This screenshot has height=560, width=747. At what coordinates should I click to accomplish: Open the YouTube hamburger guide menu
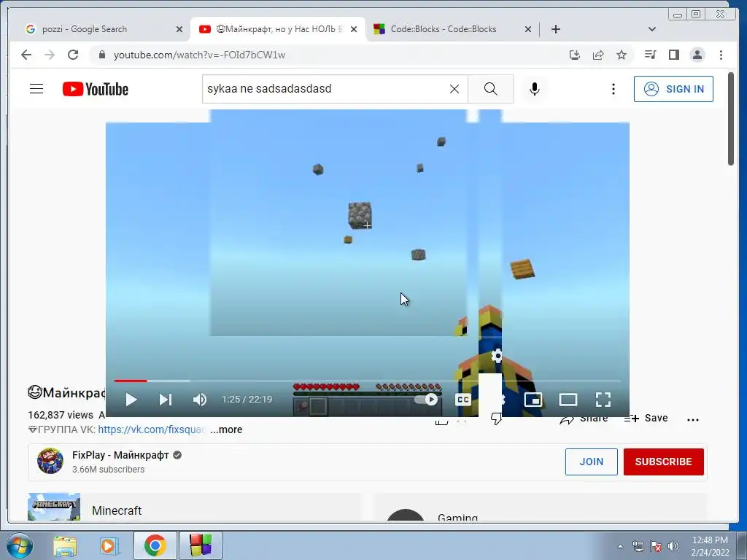pyautogui.click(x=36, y=89)
